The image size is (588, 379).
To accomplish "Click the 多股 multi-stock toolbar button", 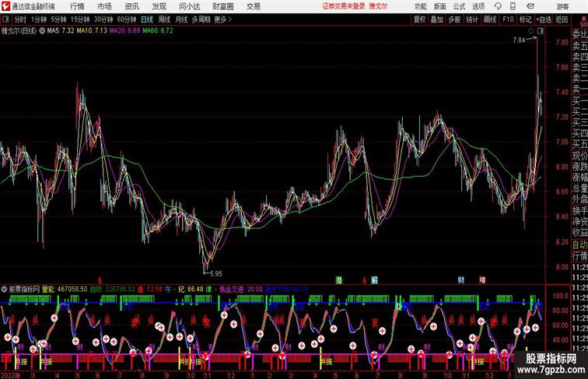I will click(454, 19).
